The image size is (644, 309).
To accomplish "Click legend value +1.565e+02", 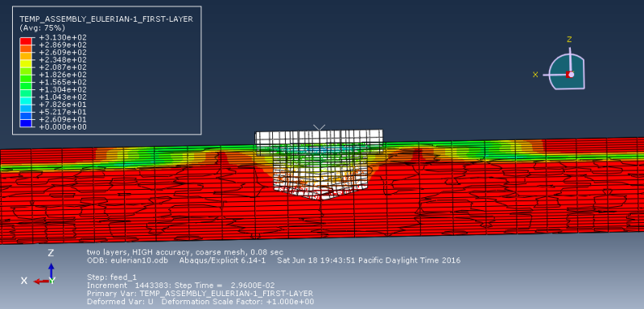I will click(x=63, y=82).
